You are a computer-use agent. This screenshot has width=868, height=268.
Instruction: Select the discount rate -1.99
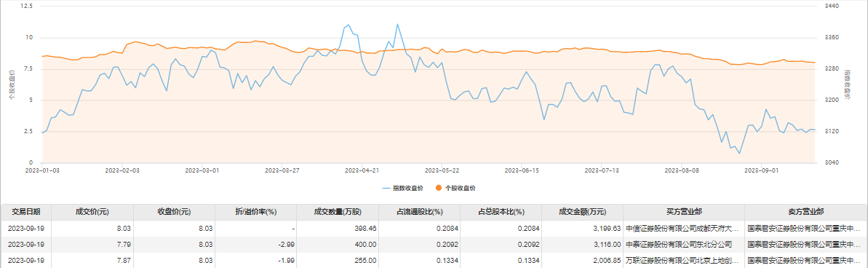(x=286, y=260)
